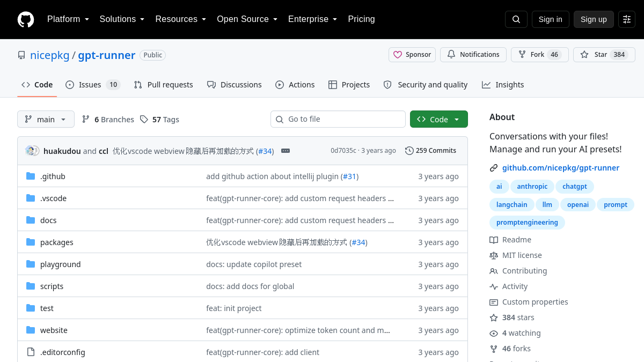This screenshot has height=362, width=644.
Task: Open Resources dropdown in header
Action: tap(181, 19)
